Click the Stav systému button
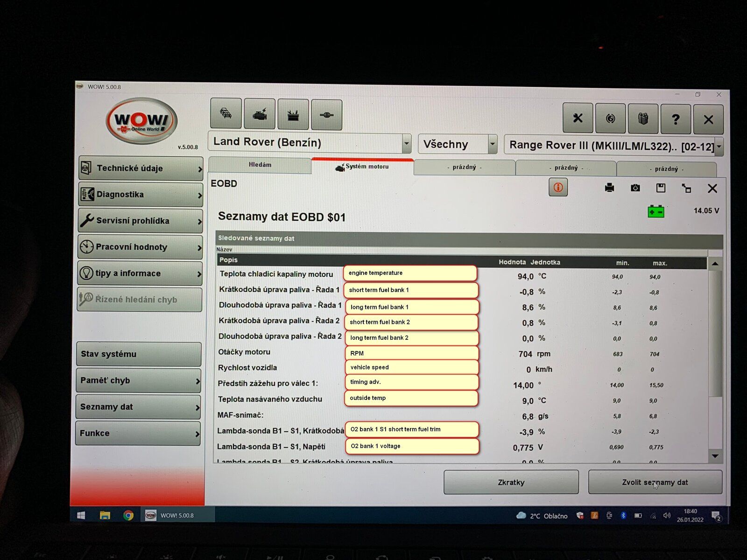 pyautogui.click(x=139, y=354)
